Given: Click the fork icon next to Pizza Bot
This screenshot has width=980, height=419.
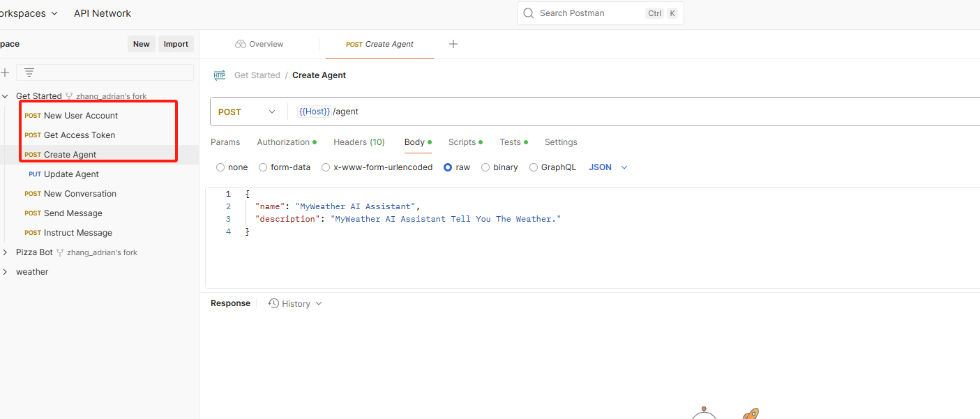Looking at the screenshot, I should point(60,252).
